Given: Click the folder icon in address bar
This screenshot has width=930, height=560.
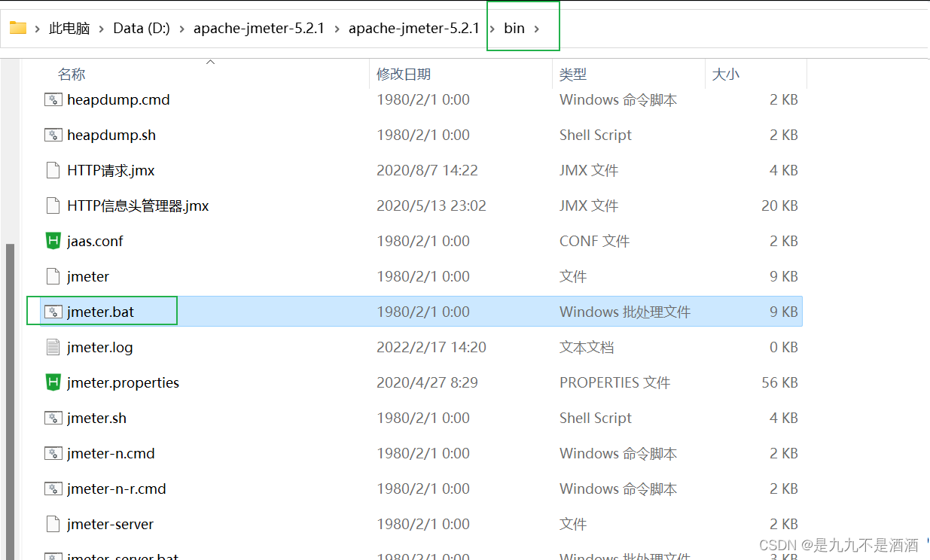Looking at the screenshot, I should tap(18, 28).
